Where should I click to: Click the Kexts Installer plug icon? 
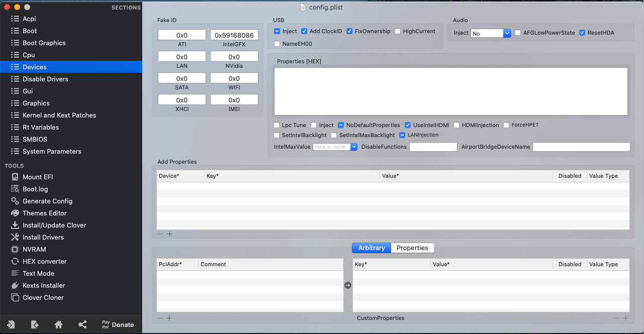pos(15,285)
